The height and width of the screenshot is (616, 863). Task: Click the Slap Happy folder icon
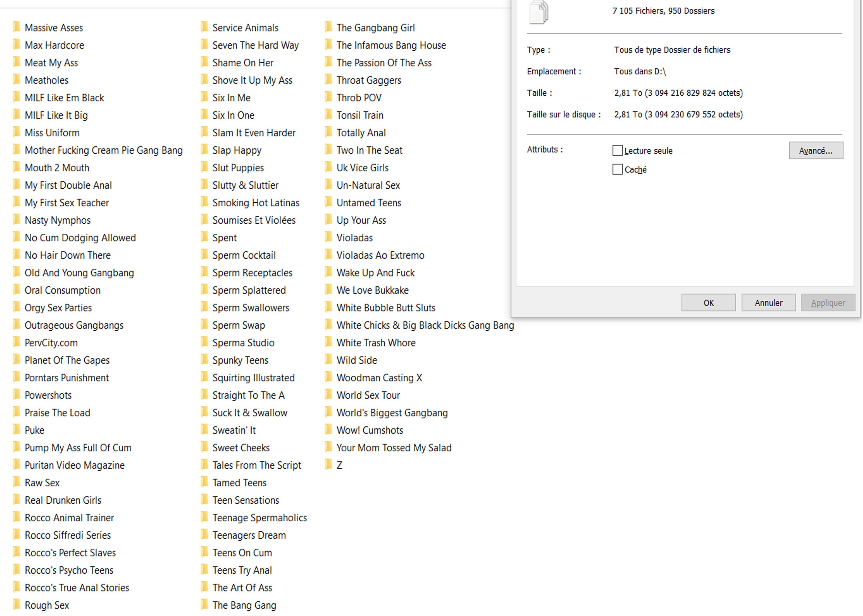[204, 150]
